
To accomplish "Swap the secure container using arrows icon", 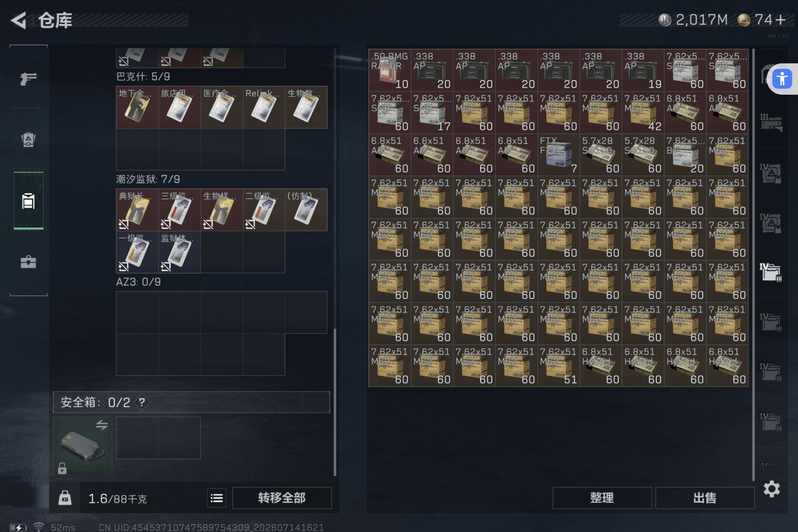I will tap(101, 425).
